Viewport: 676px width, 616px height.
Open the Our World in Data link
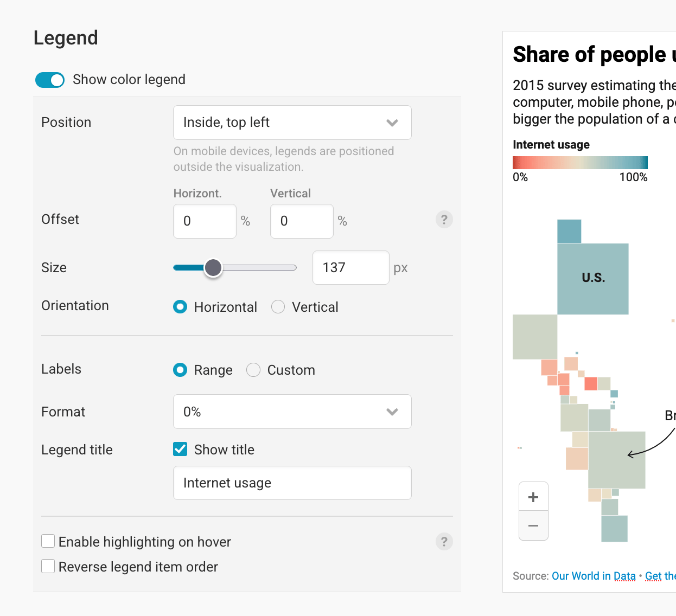[x=594, y=576]
